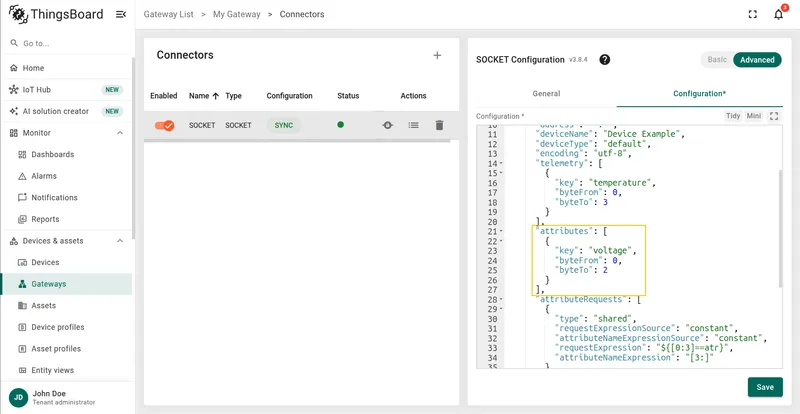This screenshot has height=414, width=800.
Task: Open John Doe user profile
Action: tap(66, 398)
